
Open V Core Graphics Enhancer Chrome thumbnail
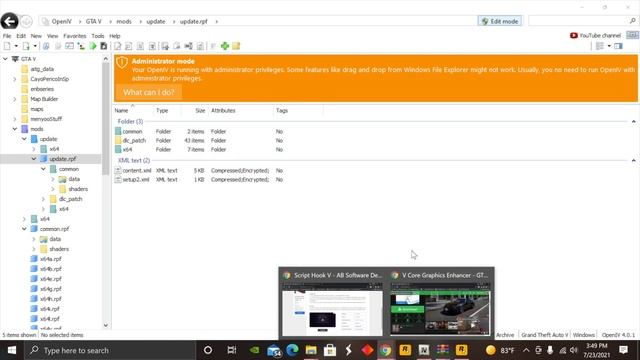point(440,304)
